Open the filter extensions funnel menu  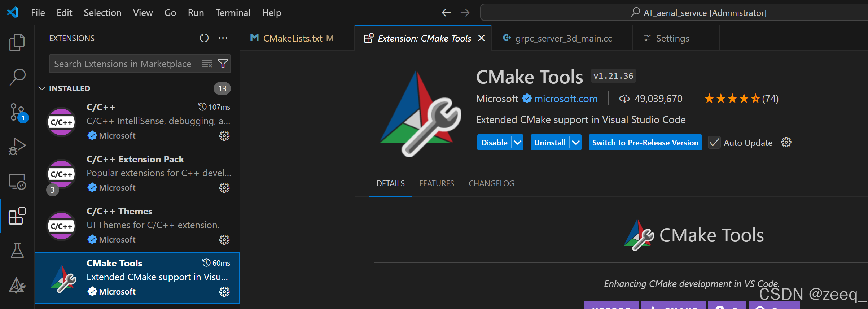223,64
